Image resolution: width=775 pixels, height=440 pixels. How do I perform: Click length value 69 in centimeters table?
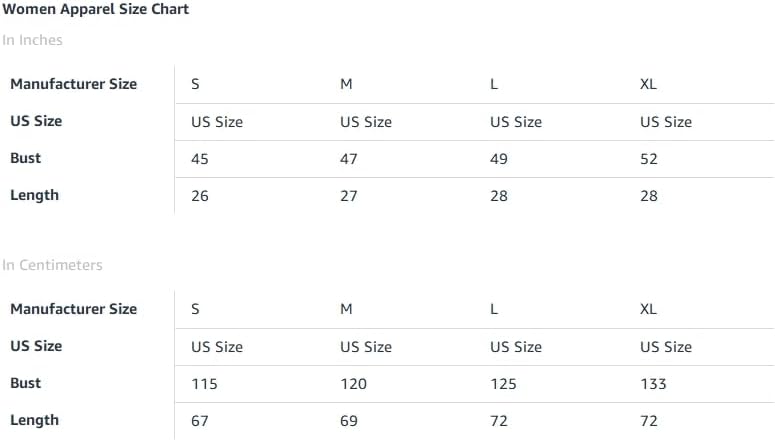click(349, 421)
